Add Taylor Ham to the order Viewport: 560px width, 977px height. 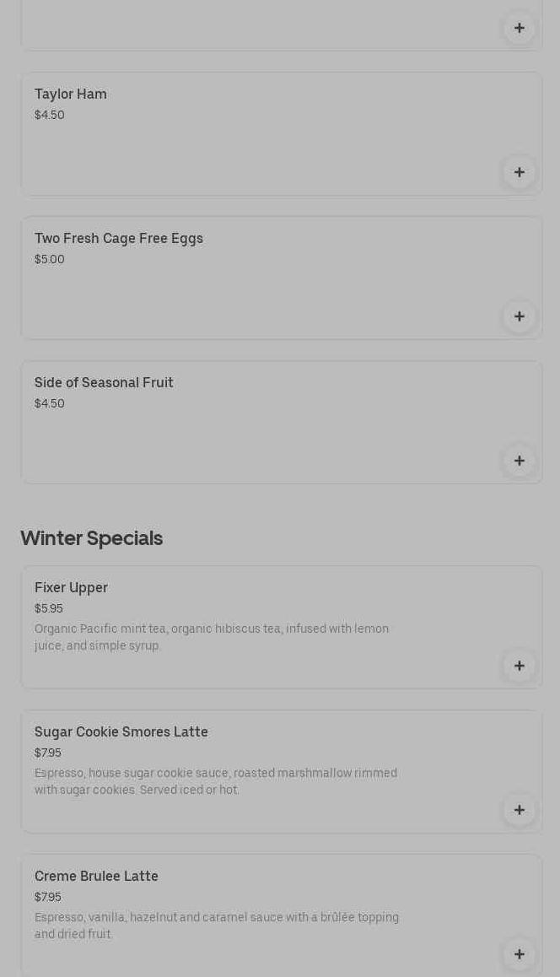[519, 172]
